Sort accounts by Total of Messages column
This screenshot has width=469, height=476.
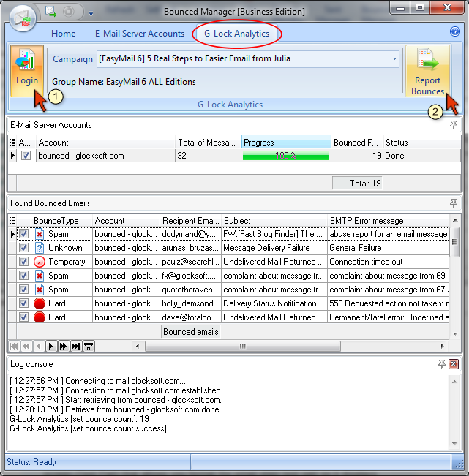coord(209,142)
